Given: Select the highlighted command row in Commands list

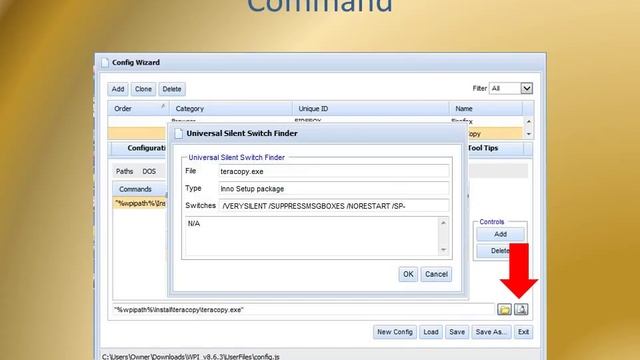Looking at the screenshot, I should coord(140,203).
